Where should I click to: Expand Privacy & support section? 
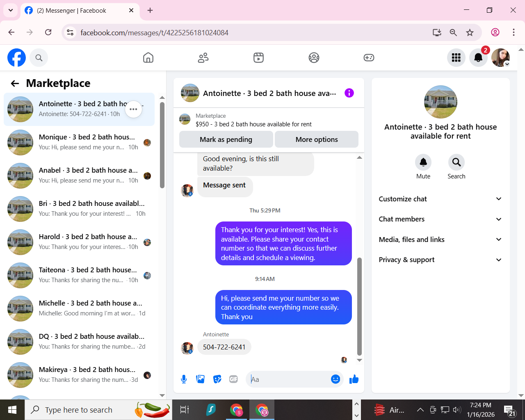tap(441, 260)
